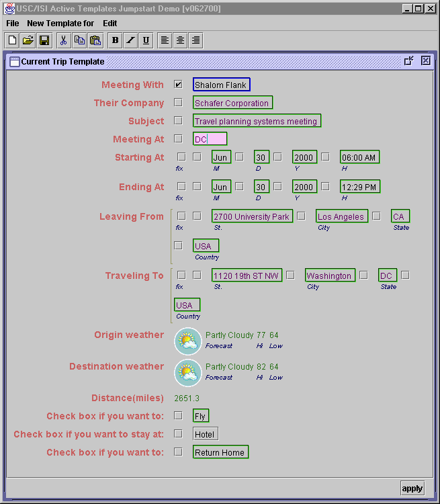Toggle underline formatting
The image size is (440, 504).
tap(146, 40)
